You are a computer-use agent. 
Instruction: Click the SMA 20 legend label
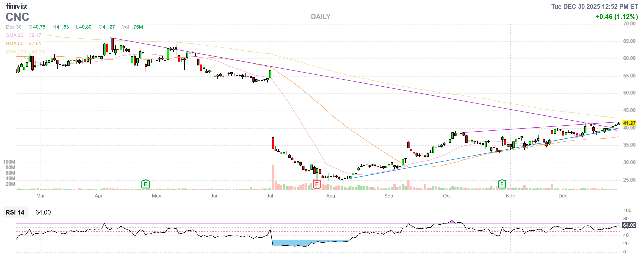pyautogui.click(x=15, y=35)
